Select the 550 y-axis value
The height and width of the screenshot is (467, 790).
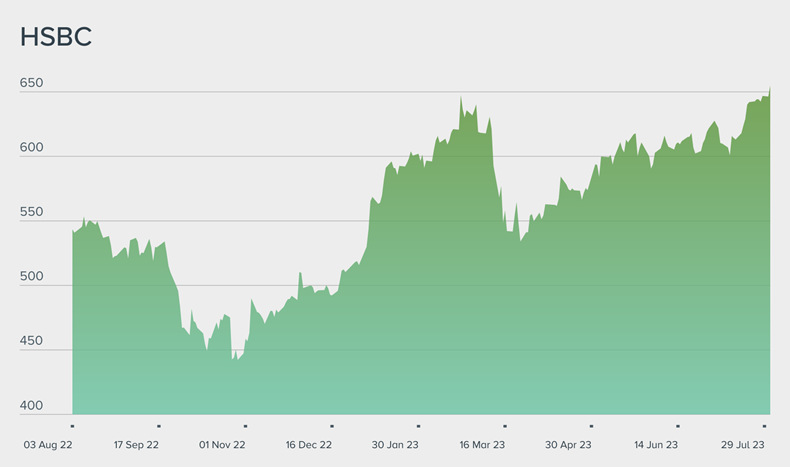coord(31,212)
